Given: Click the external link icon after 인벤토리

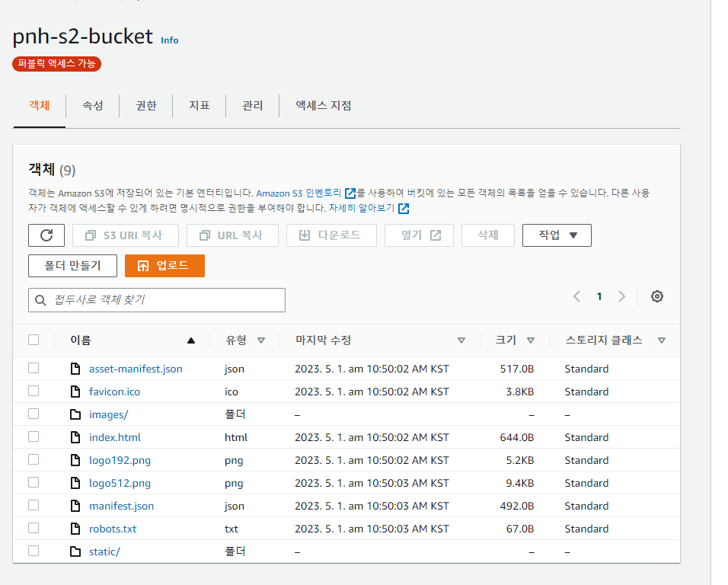Looking at the screenshot, I should coord(350,193).
